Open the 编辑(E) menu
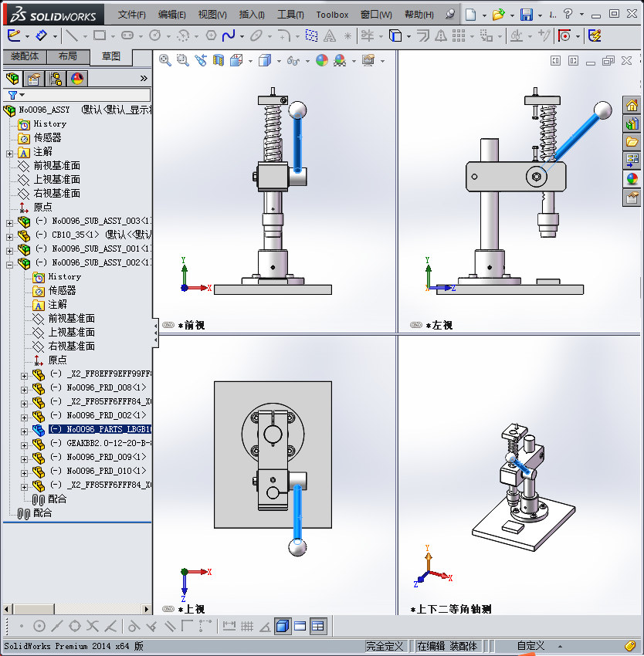Viewport: 644px width, 656px height. (171, 15)
